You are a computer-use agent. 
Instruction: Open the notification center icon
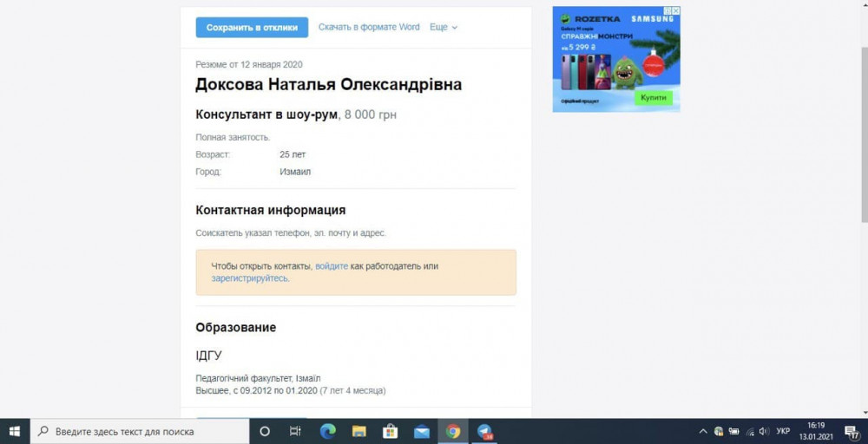point(851,431)
